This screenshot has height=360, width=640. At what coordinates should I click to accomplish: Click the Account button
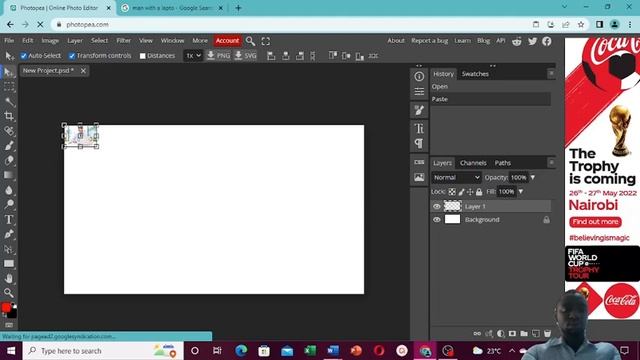[227, 41]
